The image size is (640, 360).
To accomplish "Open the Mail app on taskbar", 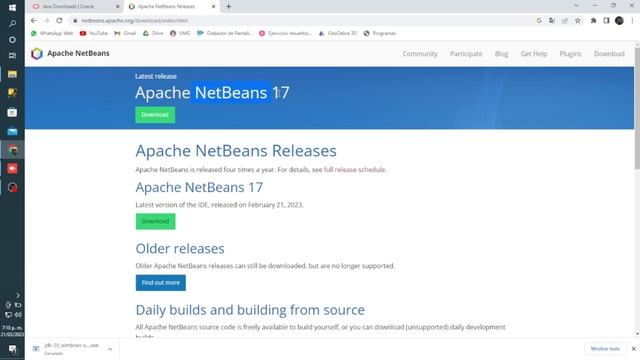I will pos(12,131).
